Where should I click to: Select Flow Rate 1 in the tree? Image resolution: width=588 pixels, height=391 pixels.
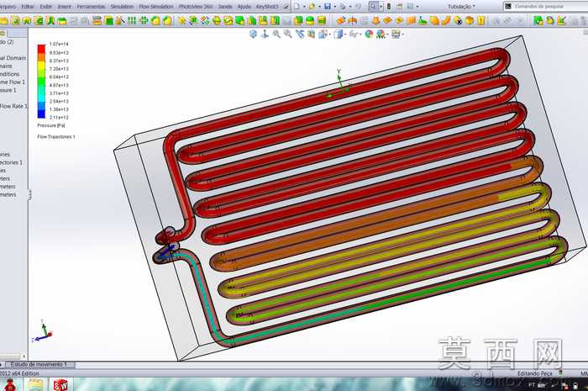pos(13,106)
